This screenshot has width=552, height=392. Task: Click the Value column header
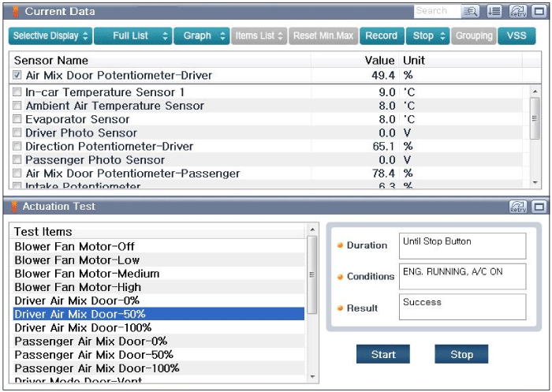pos(355,60)
